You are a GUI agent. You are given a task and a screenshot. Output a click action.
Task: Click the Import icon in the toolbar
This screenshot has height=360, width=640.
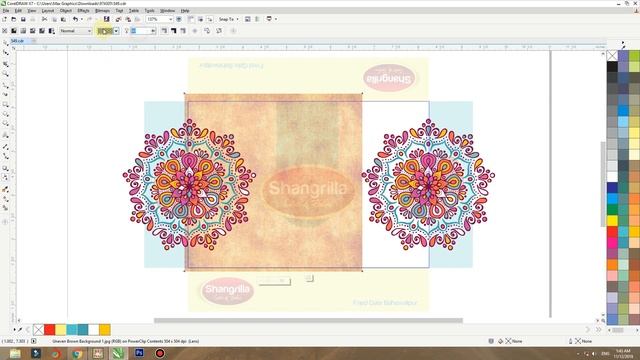pyautogui.click(x=118, y=19)
